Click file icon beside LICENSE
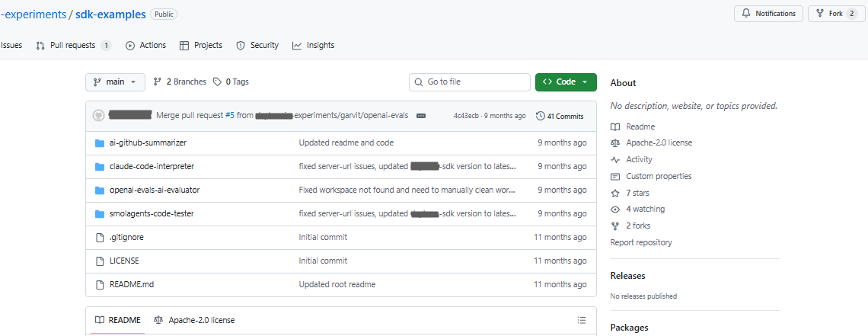The width and height of the screenshot is (868, 336). coord(100,261)
